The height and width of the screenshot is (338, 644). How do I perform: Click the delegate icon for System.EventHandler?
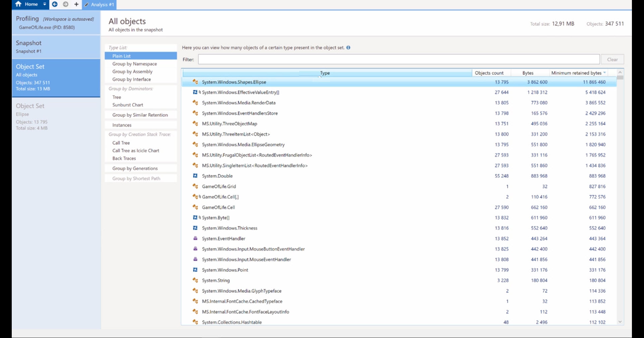point(195,238)
